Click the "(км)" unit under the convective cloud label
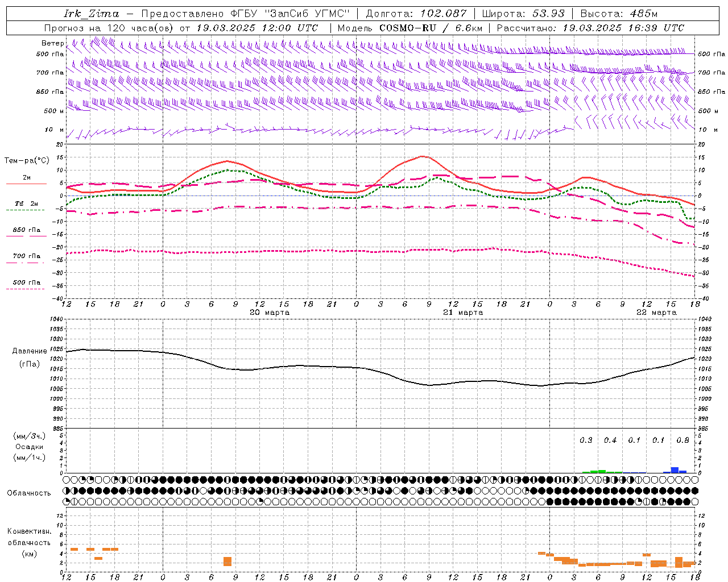The height and width of the screenshot is (582, 728). tap(30, 554)
